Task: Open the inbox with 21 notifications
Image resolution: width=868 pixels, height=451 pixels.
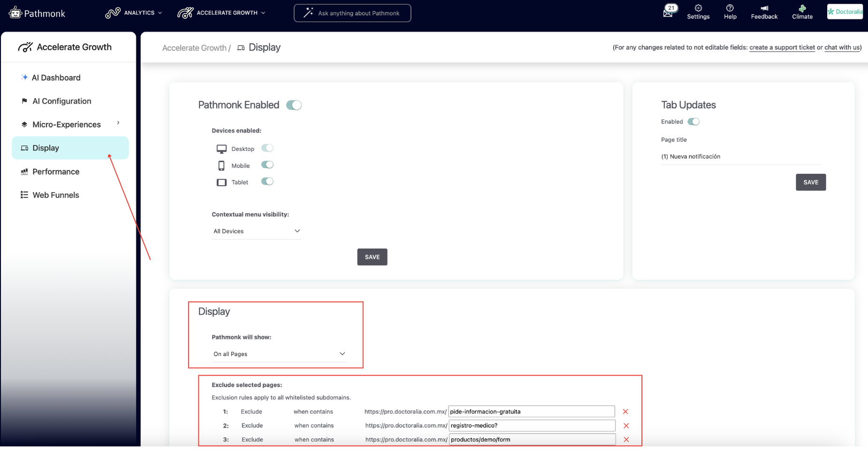Action: click(669, 11)
